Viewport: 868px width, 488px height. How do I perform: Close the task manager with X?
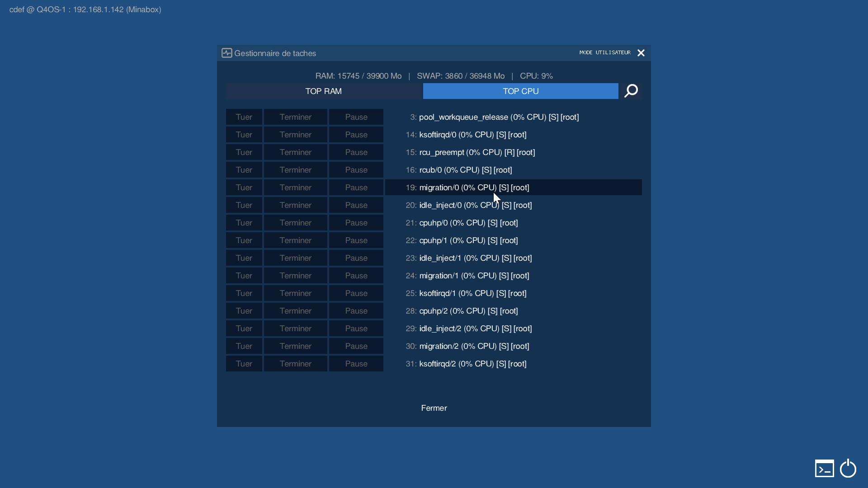coord(641,53)
